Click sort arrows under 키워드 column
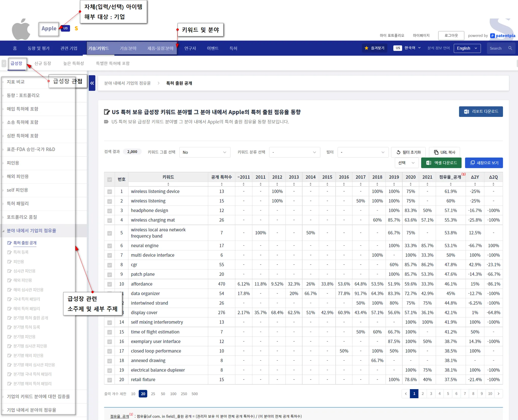The image size is (518, 420). 168,184
